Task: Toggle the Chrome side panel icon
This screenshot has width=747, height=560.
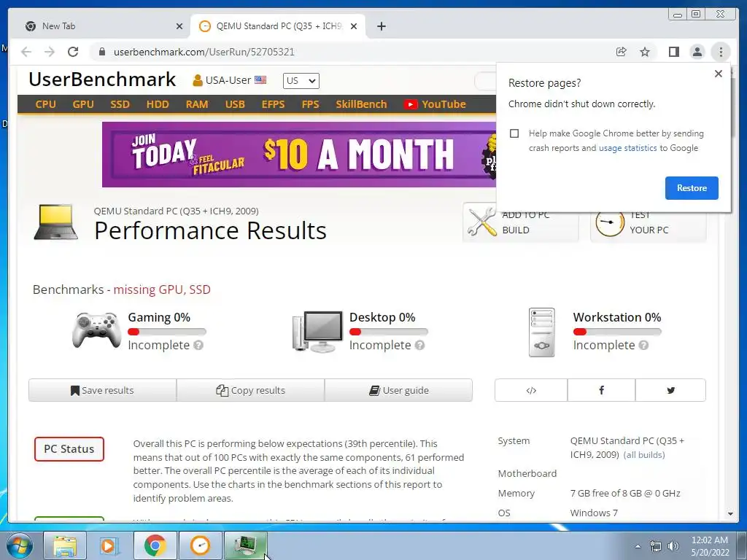Action: pyautogui.click(x=673, y=52)
